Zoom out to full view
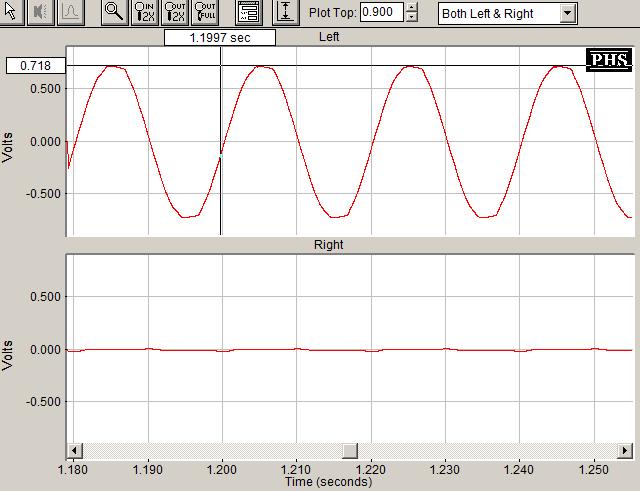This screenshot has width=640, height=491. click(x=205, y=12)
